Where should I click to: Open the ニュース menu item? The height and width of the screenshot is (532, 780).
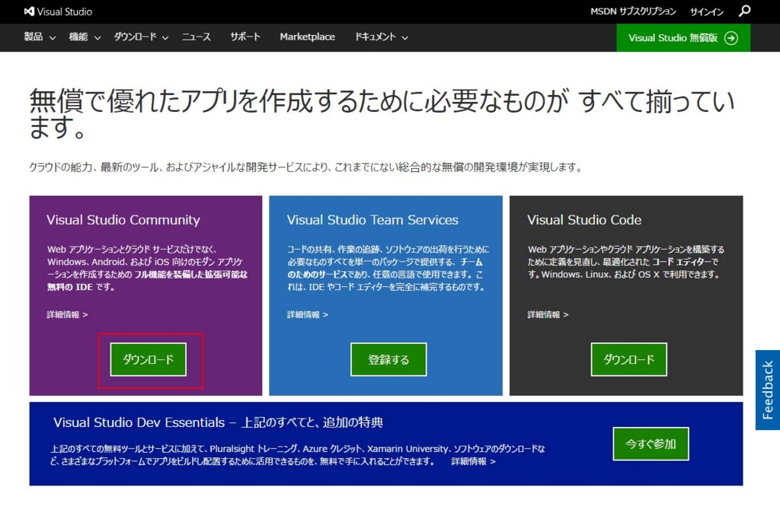pos(196,37)
